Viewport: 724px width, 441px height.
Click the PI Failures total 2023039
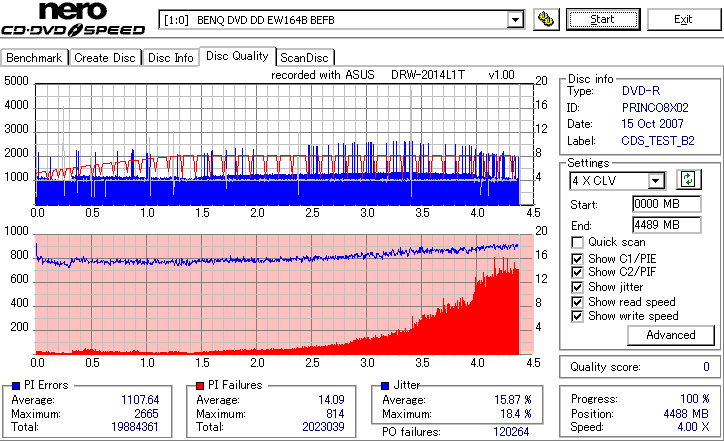[323, 427]
